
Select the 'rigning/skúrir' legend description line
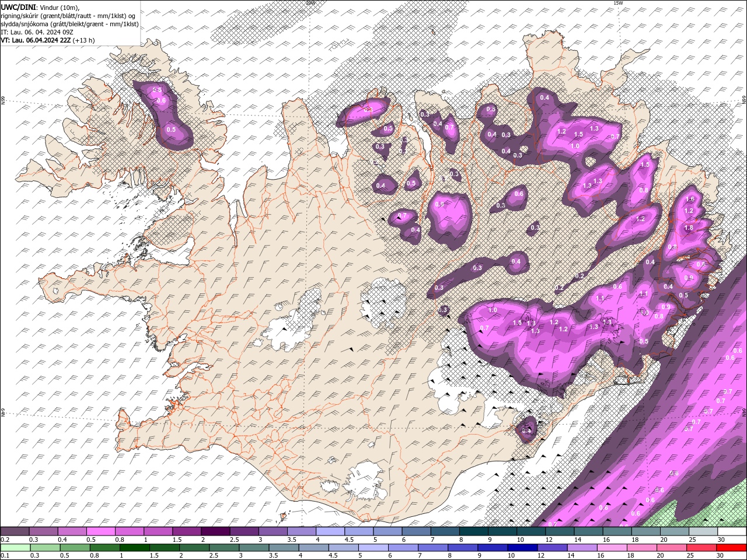pos(68,15)
